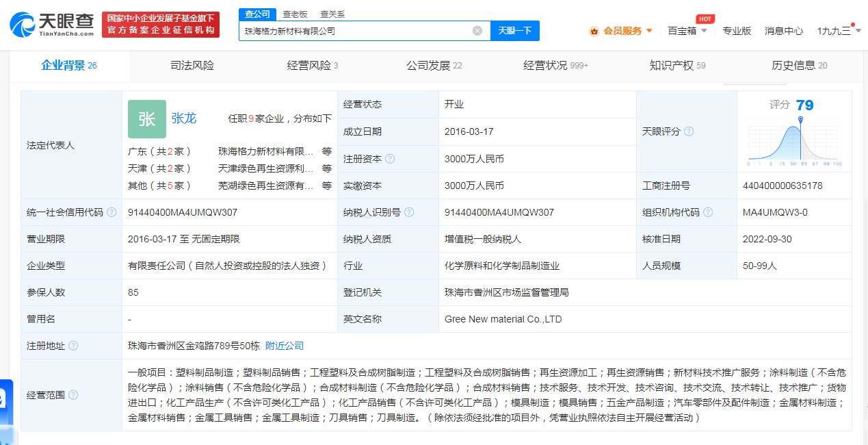Click the address 珠海市香洲区金鸡路789号50栋

pyautogui.click(x=194, y=346)
